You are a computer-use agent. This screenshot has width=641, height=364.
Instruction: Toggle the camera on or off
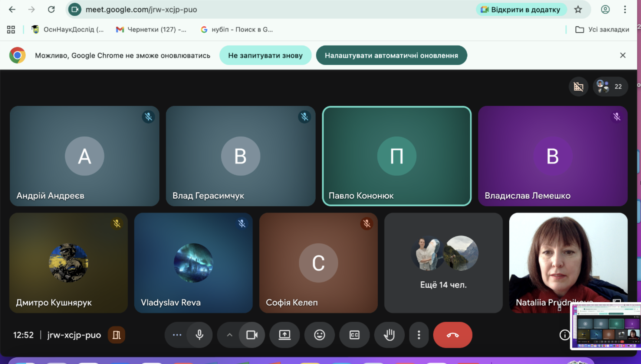click(x=252, y=335)
